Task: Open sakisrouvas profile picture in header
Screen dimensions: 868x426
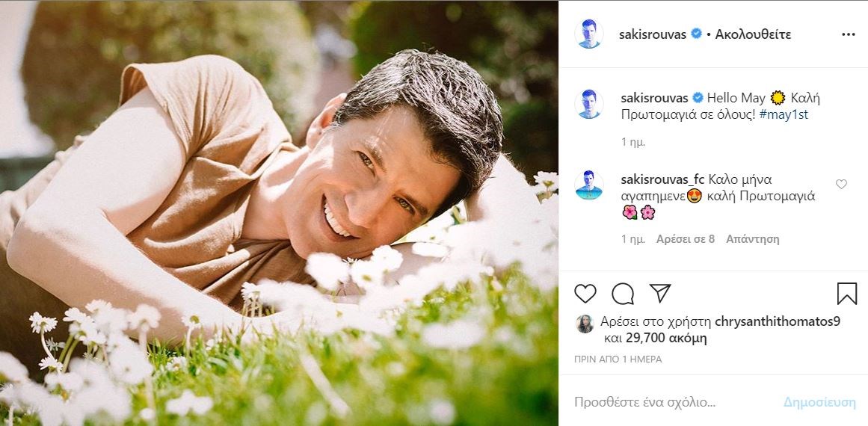Action: [589, 34]
